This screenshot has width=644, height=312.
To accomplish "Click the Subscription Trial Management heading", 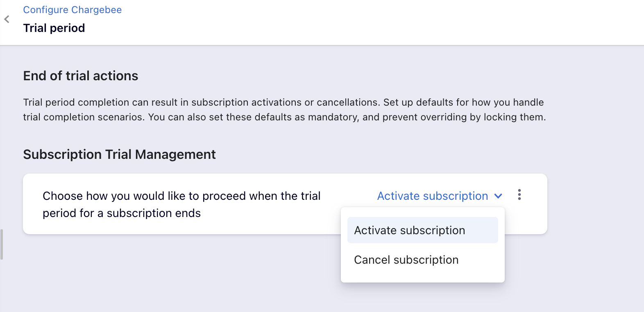I will click(x=119, y=154).
